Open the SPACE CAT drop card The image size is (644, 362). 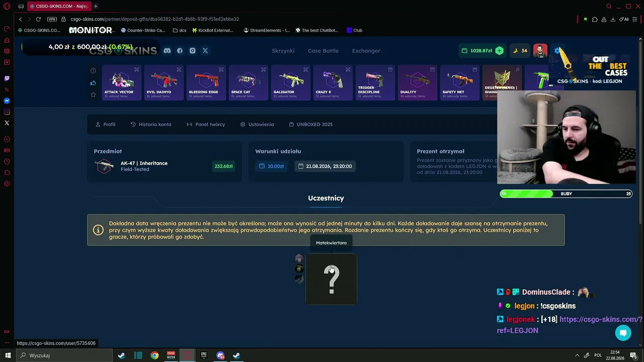249,82
